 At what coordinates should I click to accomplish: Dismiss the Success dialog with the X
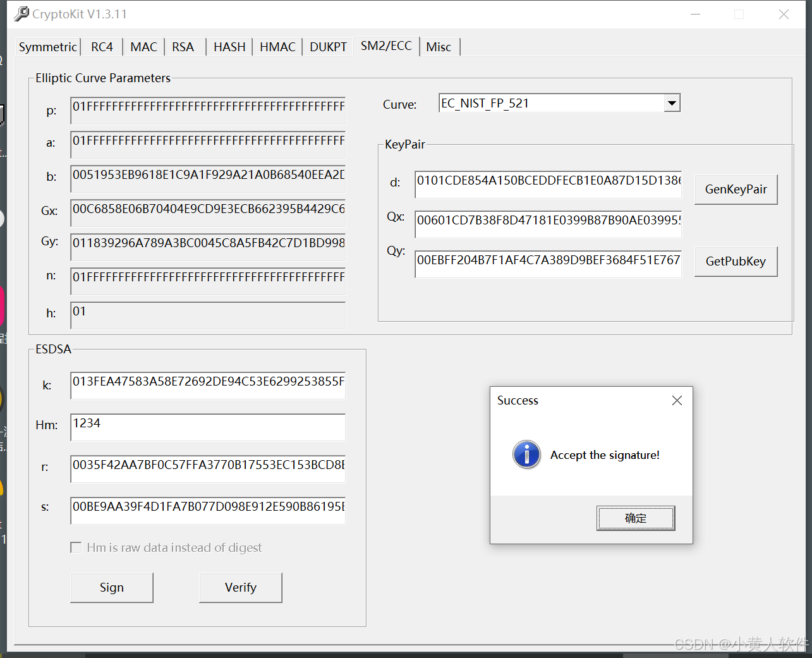(x=677, y=400)
